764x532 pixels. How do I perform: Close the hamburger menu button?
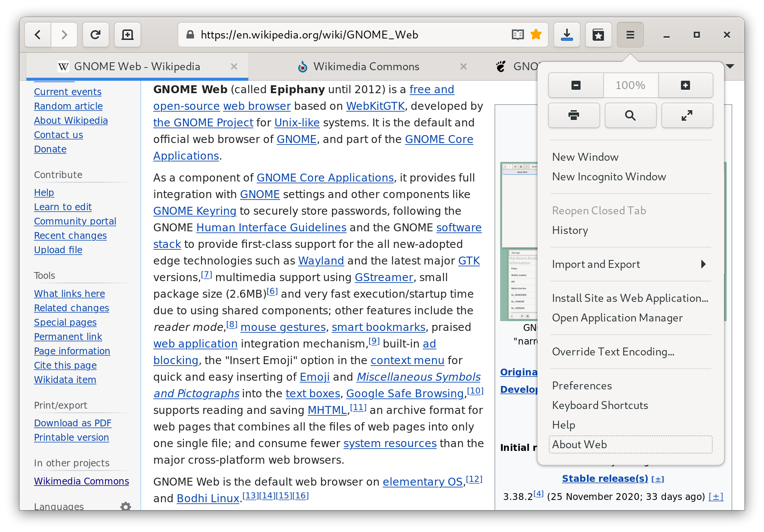pyautogui.click(x=630, y=35)
